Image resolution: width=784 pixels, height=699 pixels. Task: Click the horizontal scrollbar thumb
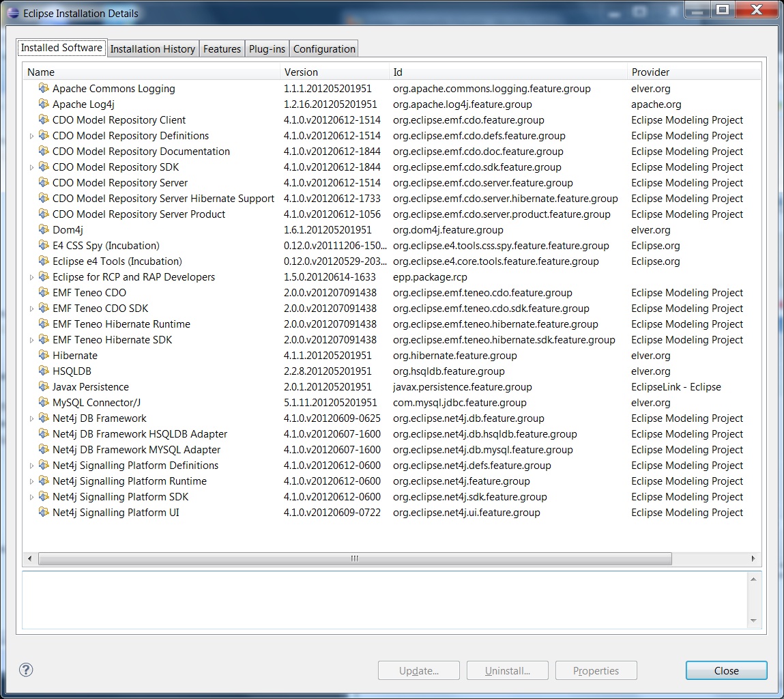355,558
